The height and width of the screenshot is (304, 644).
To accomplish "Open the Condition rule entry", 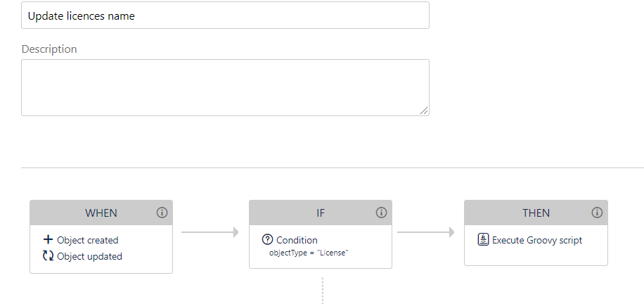I will click(x=297, y=240).
